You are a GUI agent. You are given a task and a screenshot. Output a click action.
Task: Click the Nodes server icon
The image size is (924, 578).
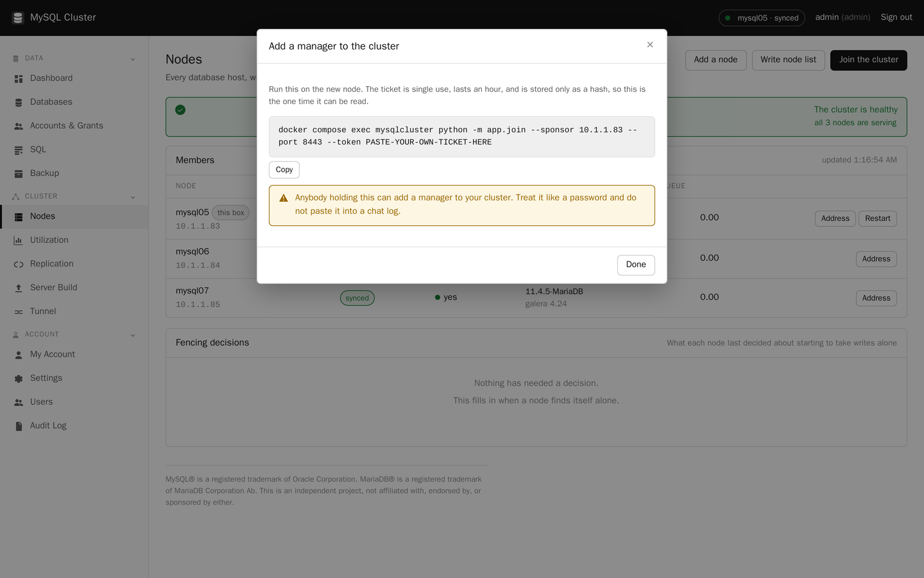coord(19,217)
